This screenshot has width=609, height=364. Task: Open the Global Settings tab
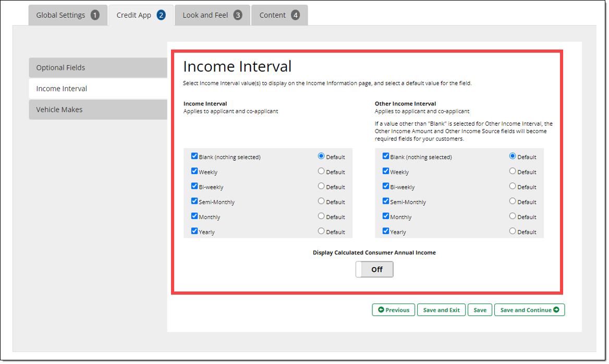pyautogui.click(x=67, y=15)
